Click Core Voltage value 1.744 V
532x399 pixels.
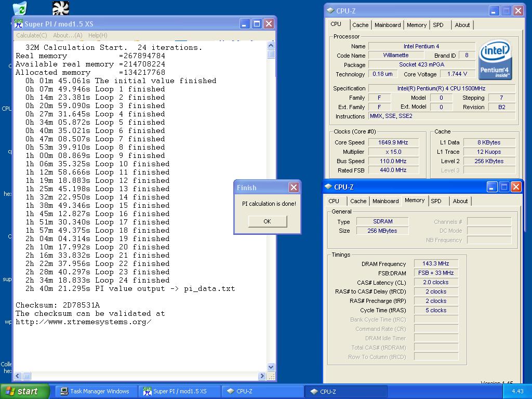457,74
